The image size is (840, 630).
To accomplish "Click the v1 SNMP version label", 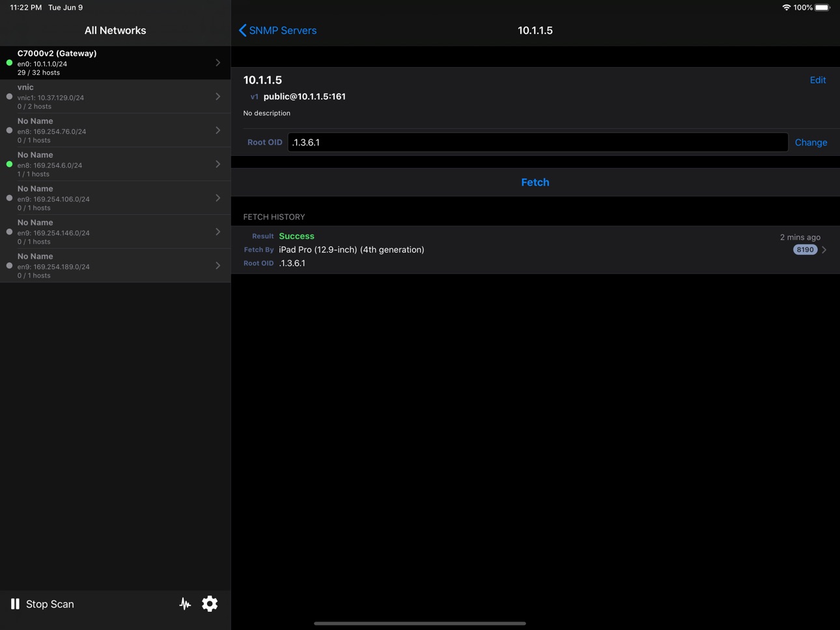I will [x=254, y=96].
